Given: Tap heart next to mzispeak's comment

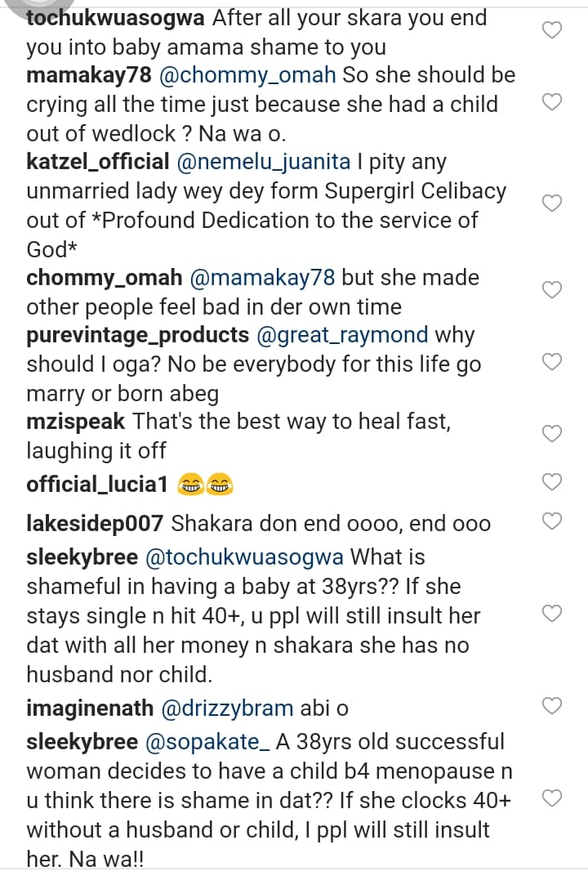Looking at the screenshot, I should (x=553, y=433).
